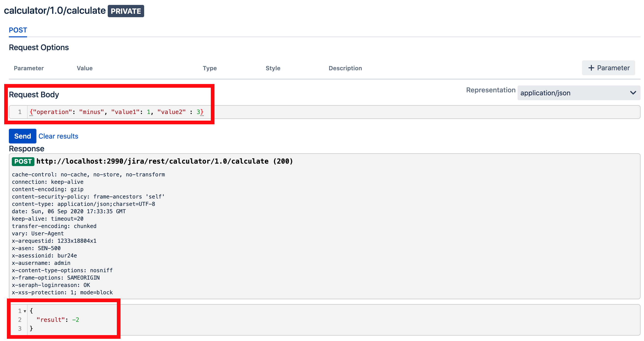644x341 pixels.
Task: Click the Type column header
Action: 210,68
